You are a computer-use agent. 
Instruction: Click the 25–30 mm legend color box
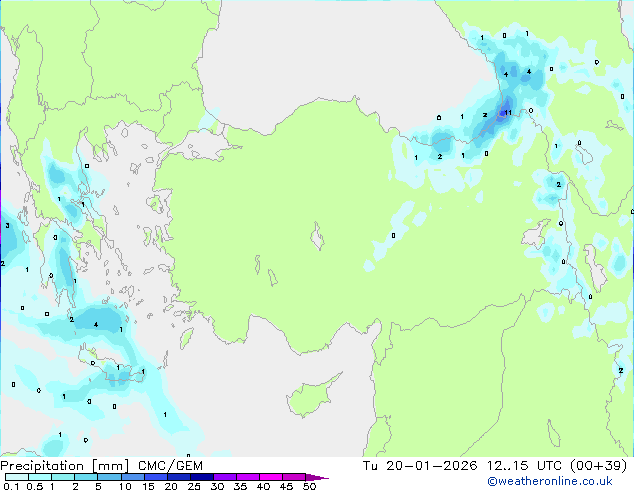click(x=201, y=477)
